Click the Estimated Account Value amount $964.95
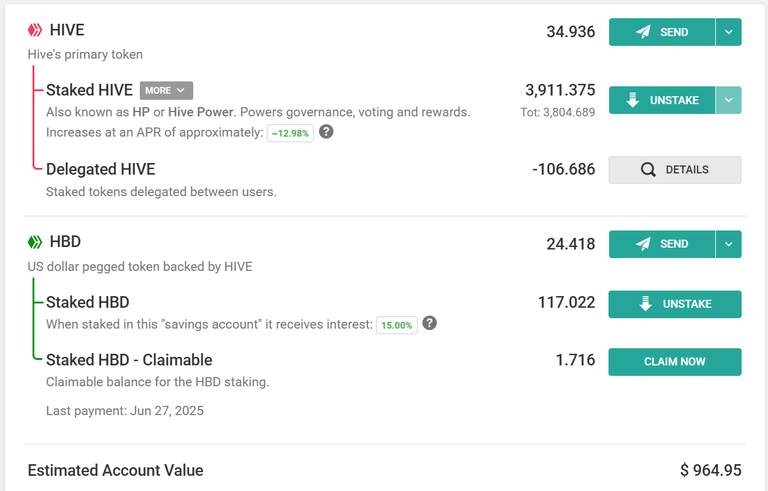Viewport: 768px width, 491px height. click(711, 470)
